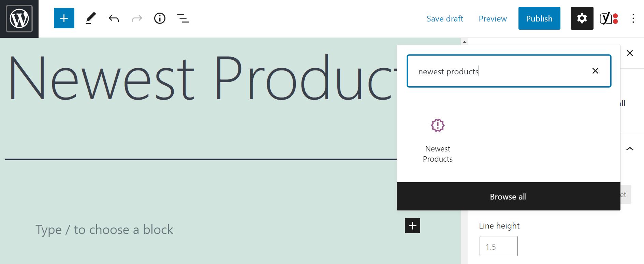Open the List View outline
The height and width of the screenshot is (264, 644).
[x=182, y=18]
